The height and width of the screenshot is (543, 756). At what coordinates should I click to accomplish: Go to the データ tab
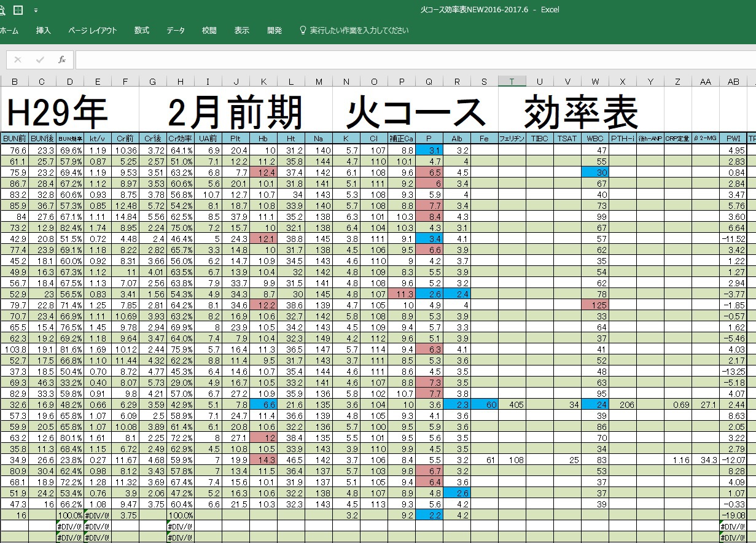176,30
